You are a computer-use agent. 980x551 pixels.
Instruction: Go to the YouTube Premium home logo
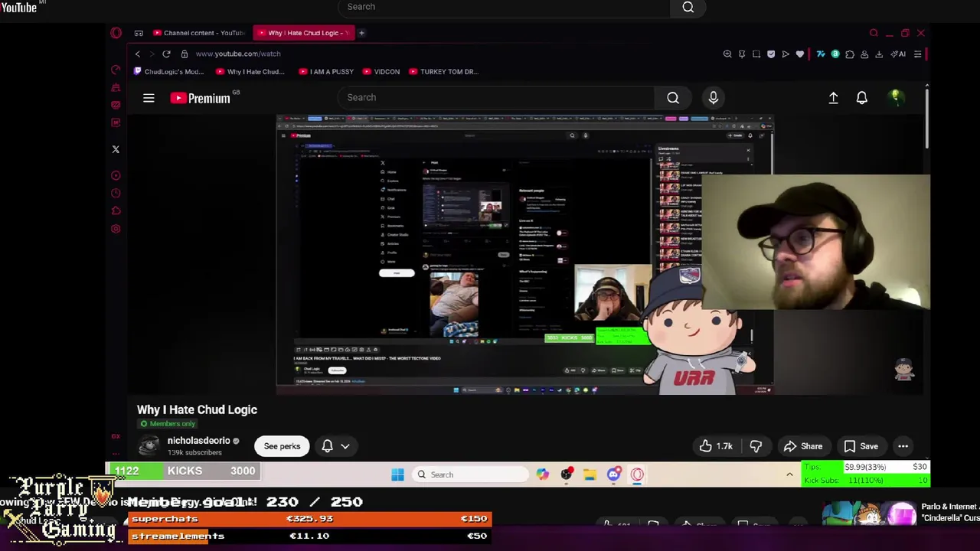pyautogui.click(x=200, y=98)
